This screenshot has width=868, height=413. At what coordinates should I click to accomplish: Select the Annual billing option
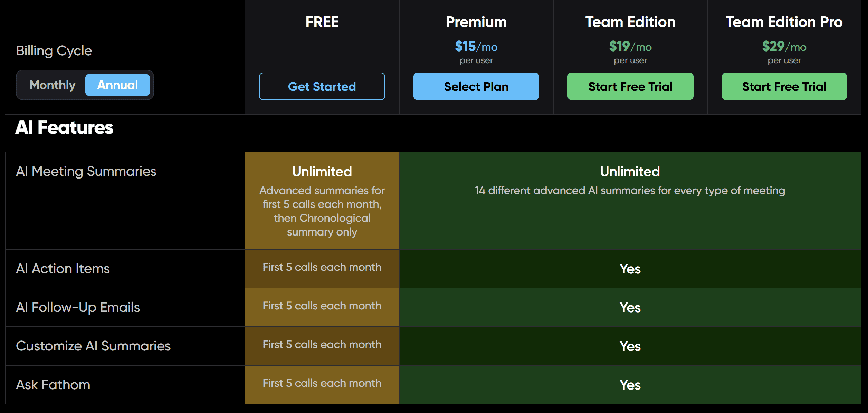pos(117,85)
